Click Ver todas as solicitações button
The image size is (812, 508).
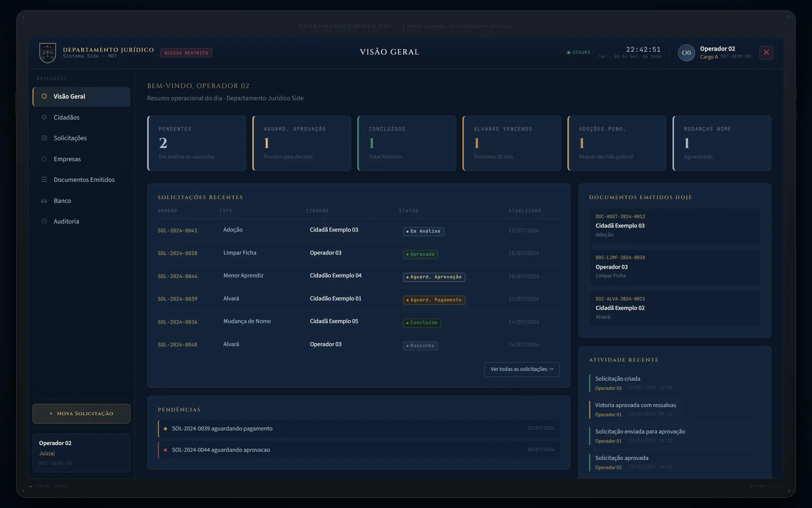[522, 369]
